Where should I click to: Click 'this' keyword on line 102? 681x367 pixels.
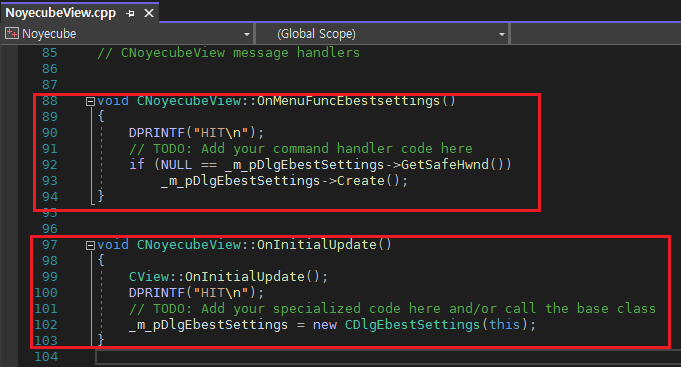click(x=504, y=325)
